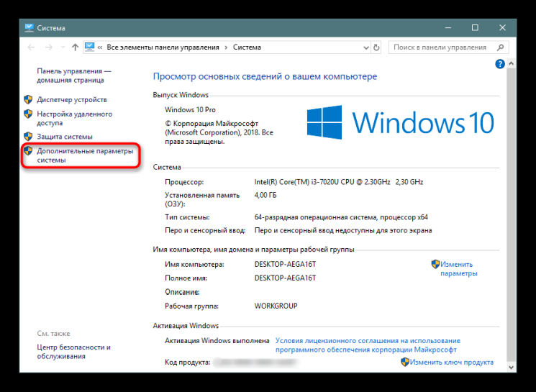
Task: Click the double chevron in address bar
Action: coord(100,47)
